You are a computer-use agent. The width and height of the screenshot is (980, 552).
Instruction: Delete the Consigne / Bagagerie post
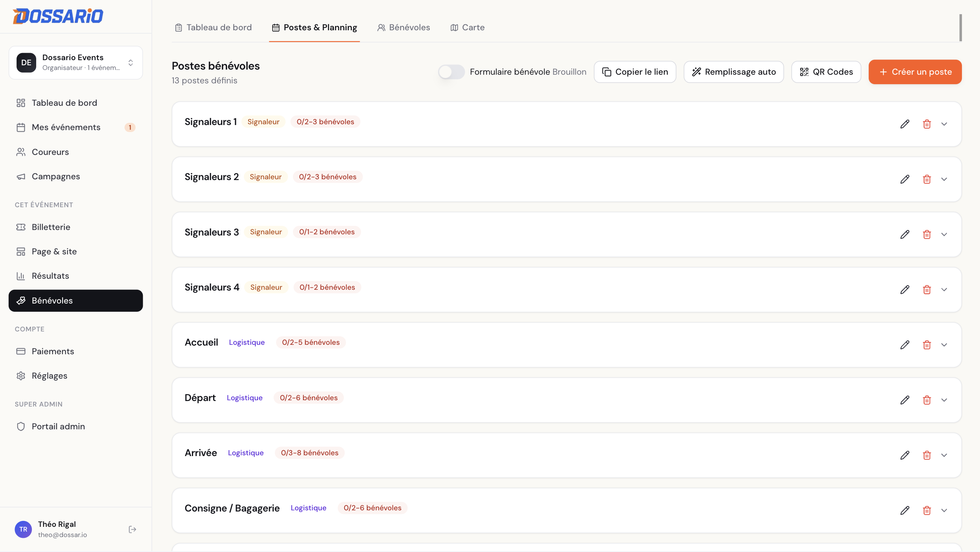[927, 510]
